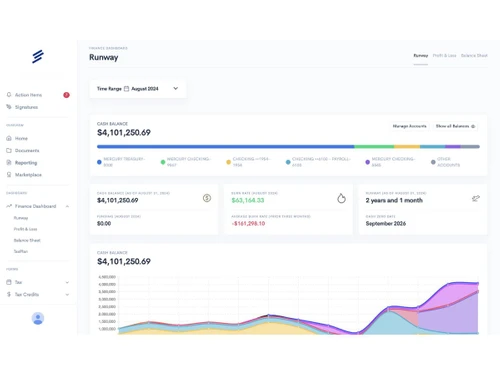Click the Marketplace icon in the sidebar
Screen dimensions: 500x375
9,174
